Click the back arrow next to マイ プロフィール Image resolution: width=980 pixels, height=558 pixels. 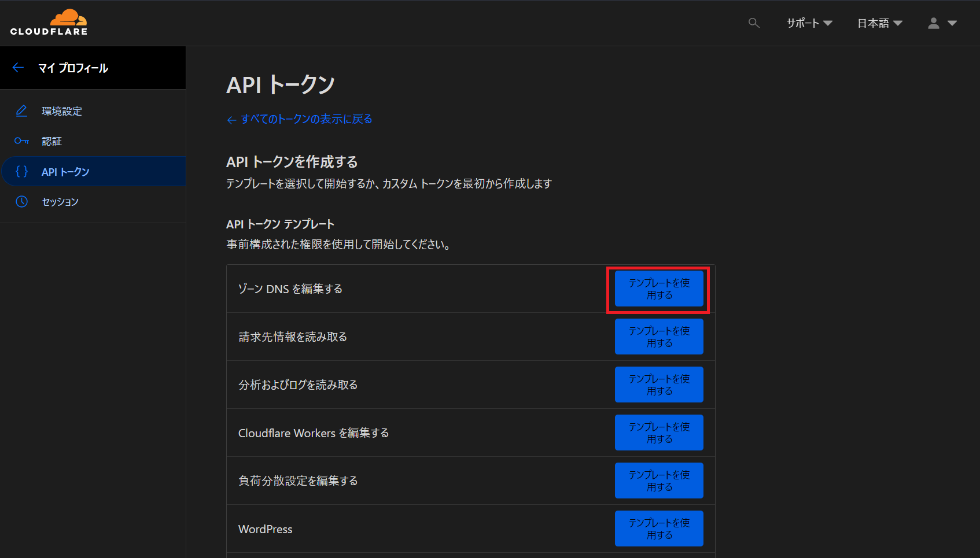(x=17, y=67)
